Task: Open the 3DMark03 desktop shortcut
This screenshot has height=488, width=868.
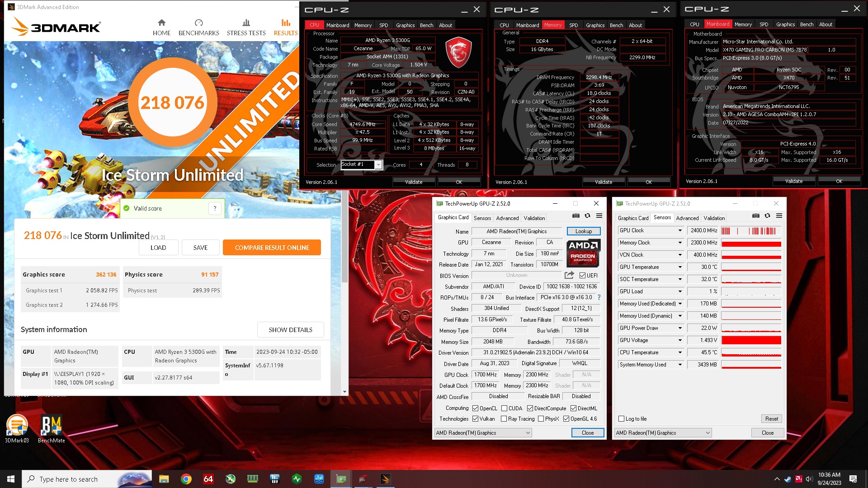Action: 17,428
